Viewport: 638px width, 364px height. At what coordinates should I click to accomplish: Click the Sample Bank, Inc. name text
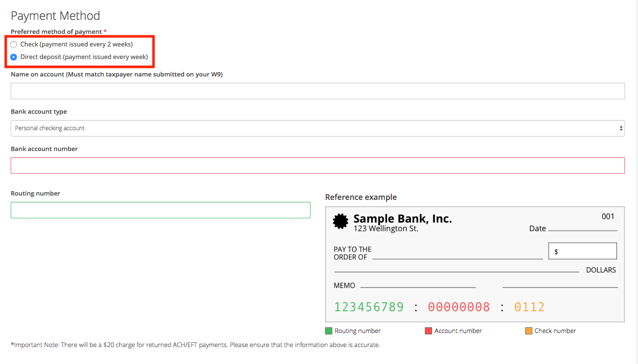tap(403, 219)
